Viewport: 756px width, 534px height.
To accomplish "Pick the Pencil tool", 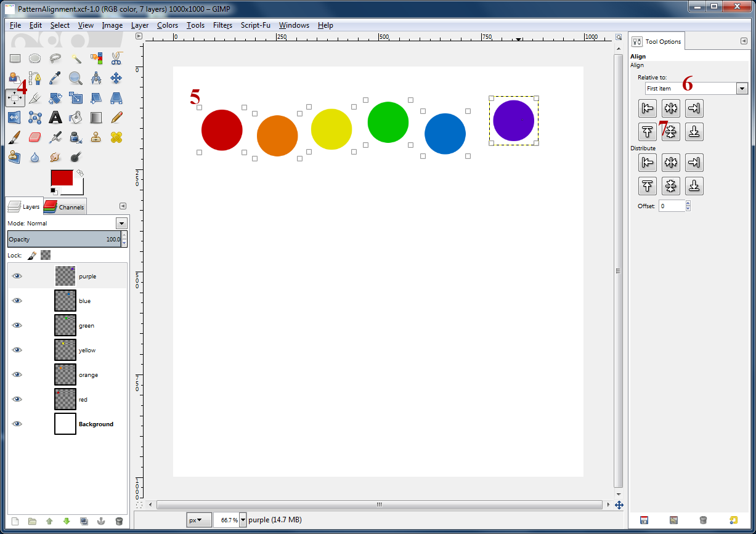I will [116, 117].
